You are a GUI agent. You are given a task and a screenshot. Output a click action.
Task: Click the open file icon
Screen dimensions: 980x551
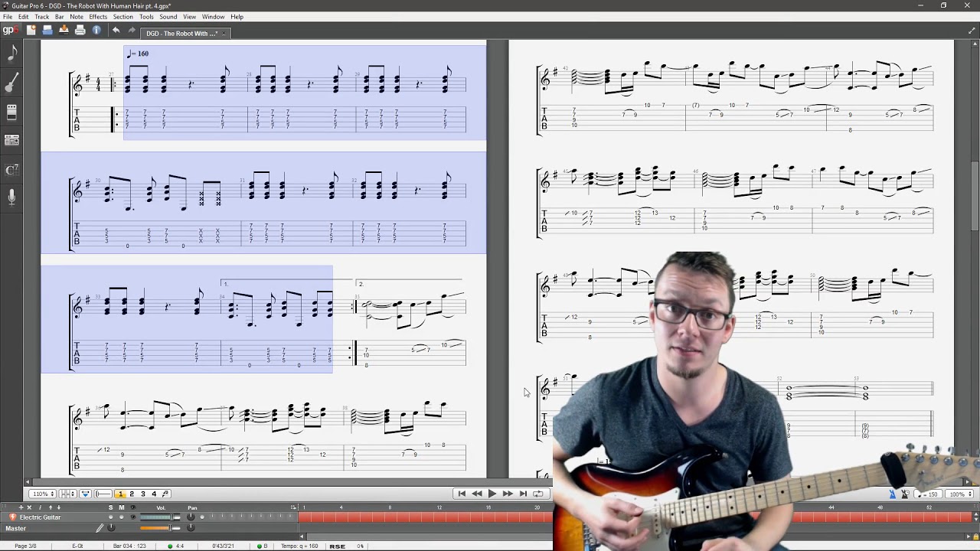47,31
